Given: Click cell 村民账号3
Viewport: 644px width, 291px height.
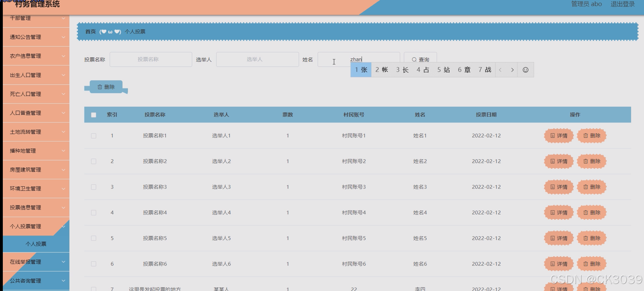Looking at the screenshot, I should tap(354, 187).
